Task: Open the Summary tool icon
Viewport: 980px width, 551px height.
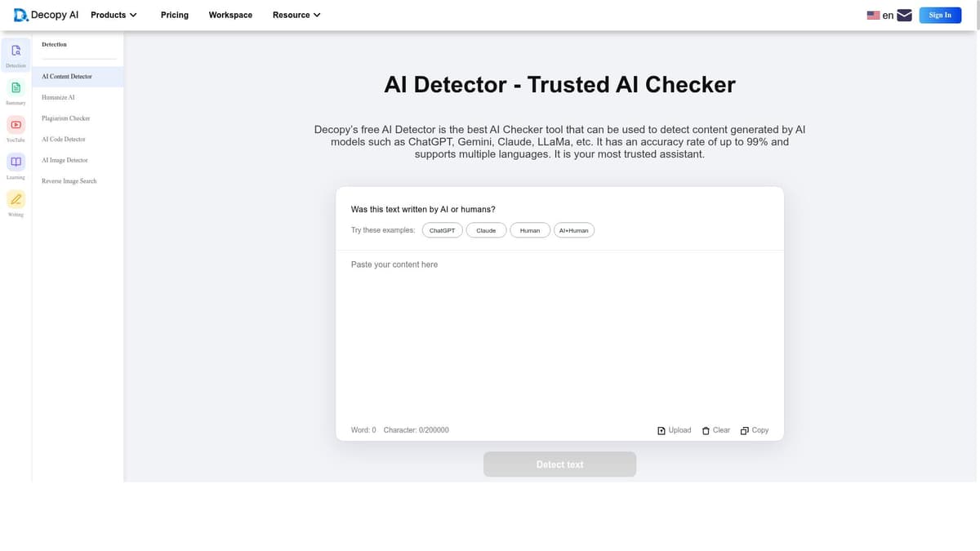Action: coord(16,87)
